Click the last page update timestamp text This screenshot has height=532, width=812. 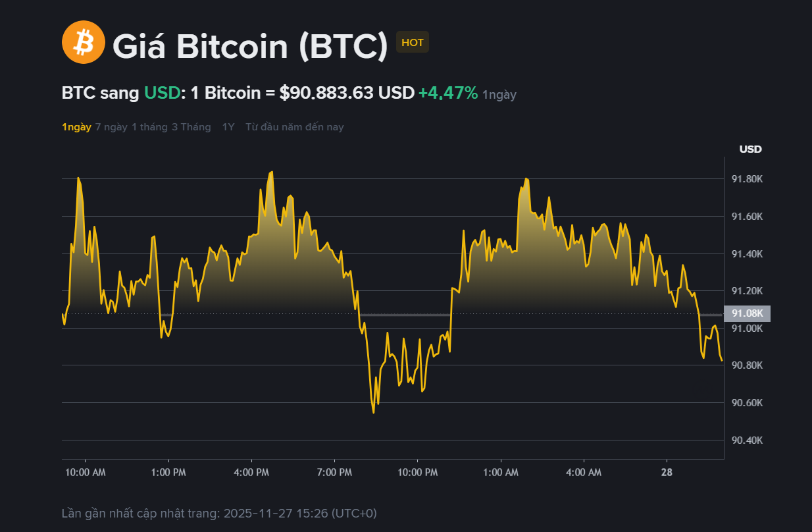coord(219,513)
